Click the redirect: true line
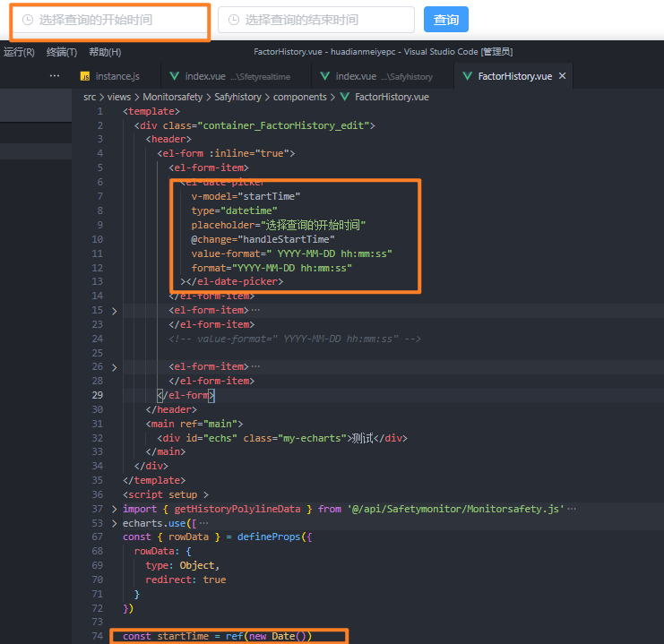 click(x=185, y=580)
